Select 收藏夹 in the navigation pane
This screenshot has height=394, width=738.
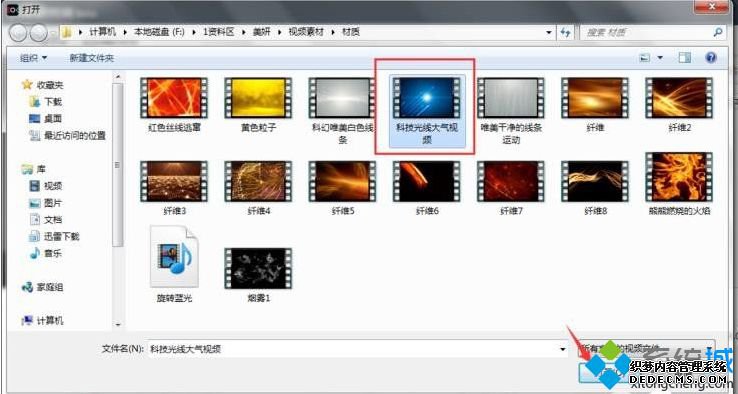pyautogui.click(x=42, y=85)
